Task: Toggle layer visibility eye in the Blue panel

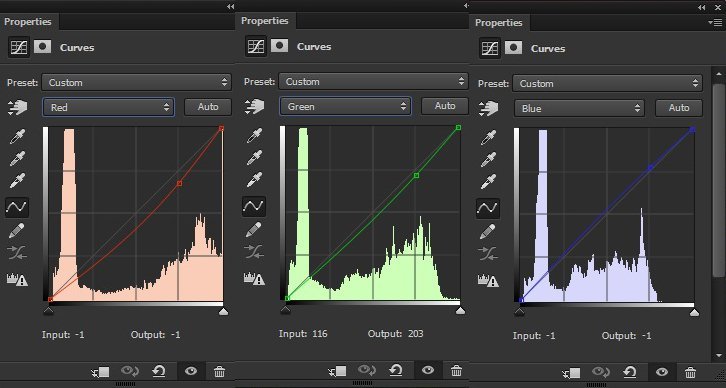Action: point(662,372)
